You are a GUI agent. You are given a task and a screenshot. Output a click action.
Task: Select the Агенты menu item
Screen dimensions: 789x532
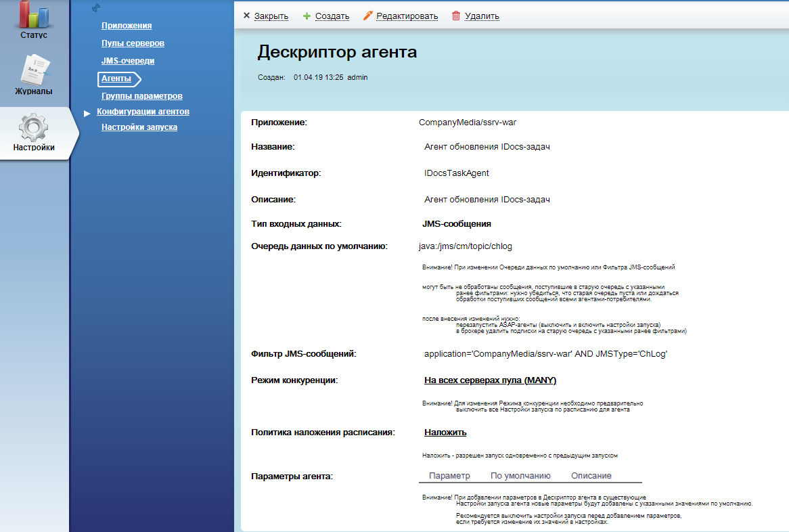coord(116,79)
